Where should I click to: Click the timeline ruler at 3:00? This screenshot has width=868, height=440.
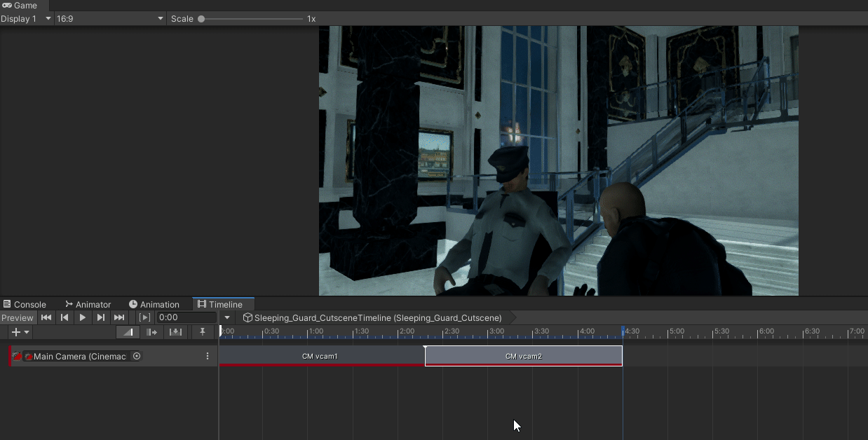[x=496, y=331]
